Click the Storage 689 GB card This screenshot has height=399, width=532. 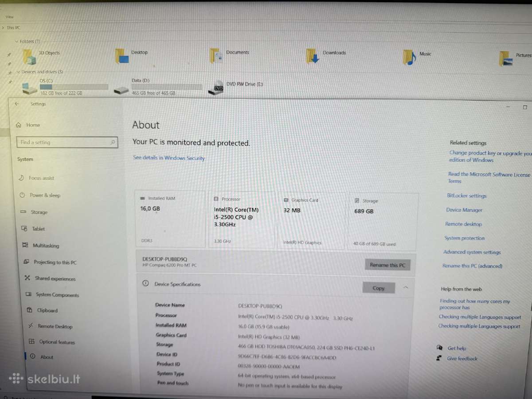[x=383, y=221]
